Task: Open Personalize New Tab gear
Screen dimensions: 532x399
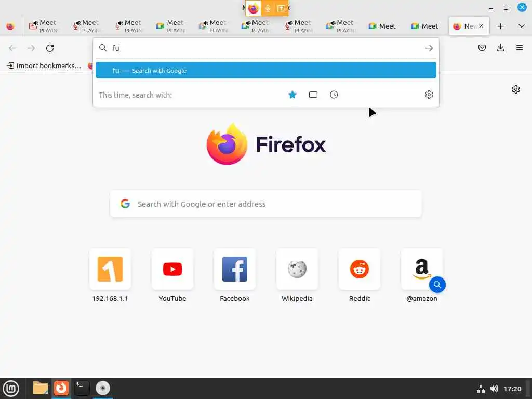Action: 516,89
